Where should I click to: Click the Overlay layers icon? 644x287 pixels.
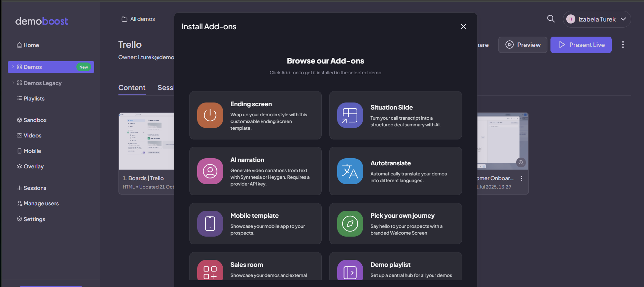pyautogui.click(x=20, y=166)
